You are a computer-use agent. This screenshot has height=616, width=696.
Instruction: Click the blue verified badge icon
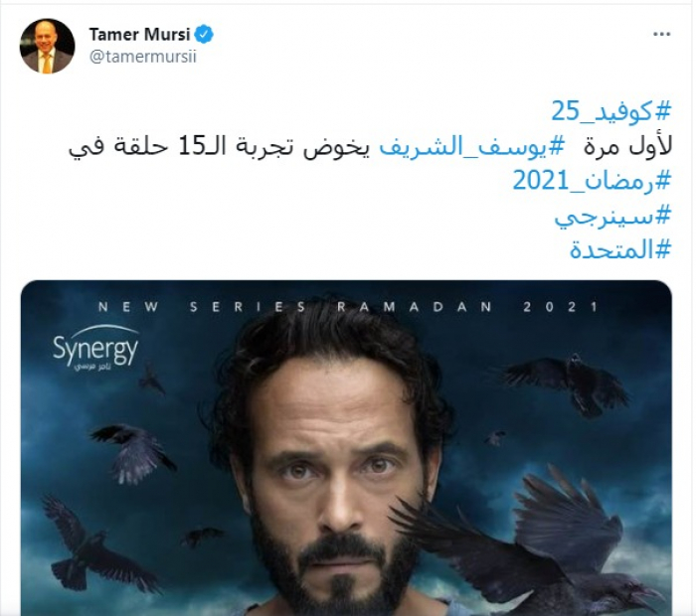pyautogui.click(x=204, y=34)
